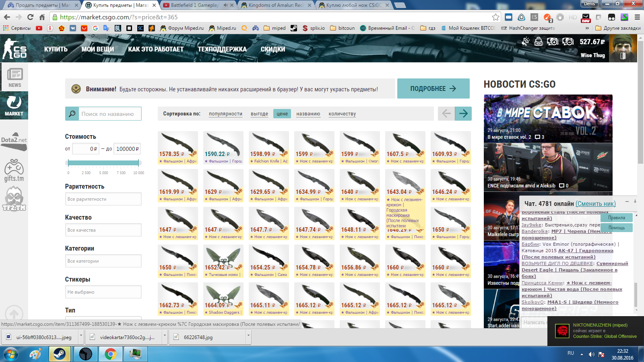Image resolution: width=644 pixels, height=362 pixels.
Task: Click the left handle of the price slider
Action: 68,162
